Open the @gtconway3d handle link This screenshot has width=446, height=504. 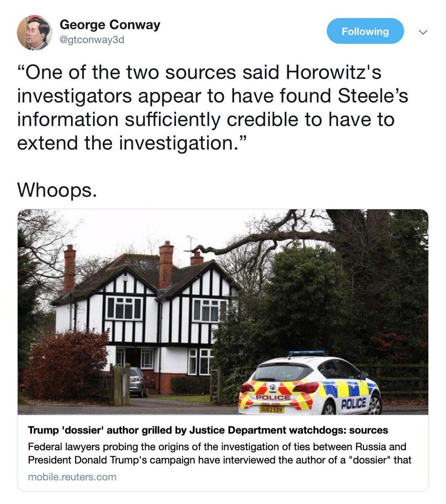(92, 40)
